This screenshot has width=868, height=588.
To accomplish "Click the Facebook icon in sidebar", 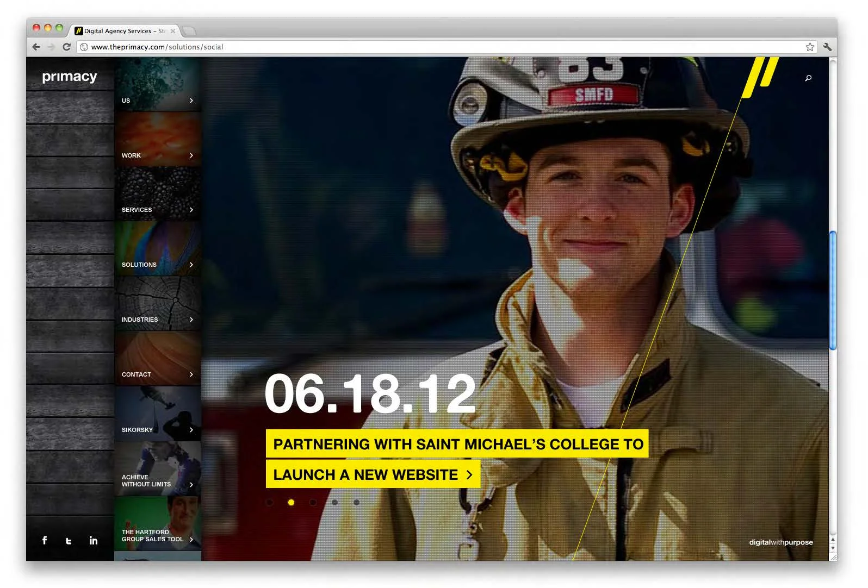I will tap(45, 540).
